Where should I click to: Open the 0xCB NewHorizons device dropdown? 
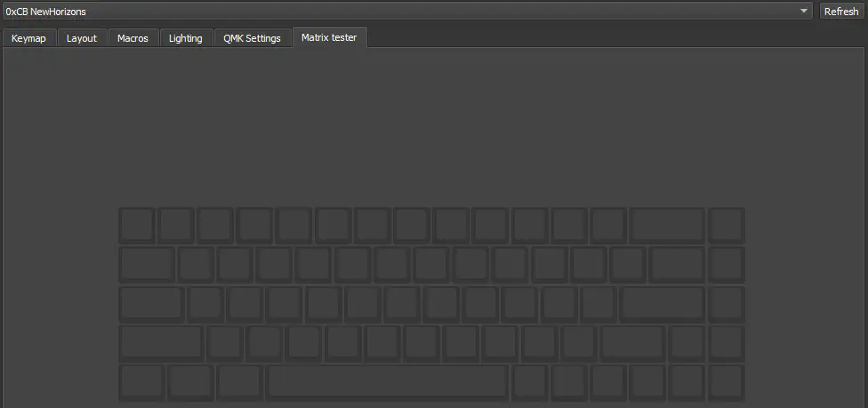click(x=400, y=12)
